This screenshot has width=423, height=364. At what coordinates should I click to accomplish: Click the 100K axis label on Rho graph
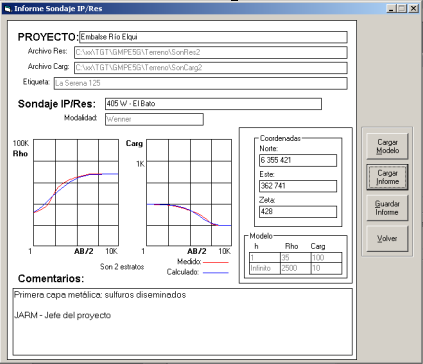(x=21, y=143)
